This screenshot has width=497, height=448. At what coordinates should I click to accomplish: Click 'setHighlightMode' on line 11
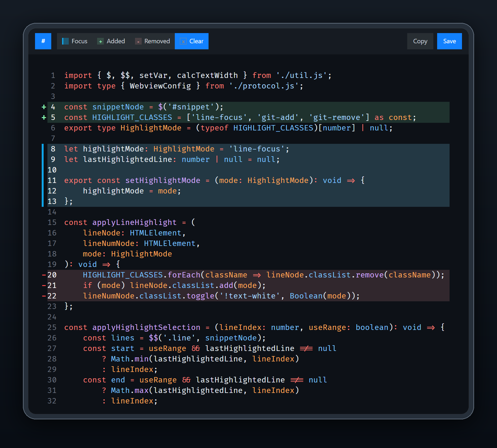point(163,180)
